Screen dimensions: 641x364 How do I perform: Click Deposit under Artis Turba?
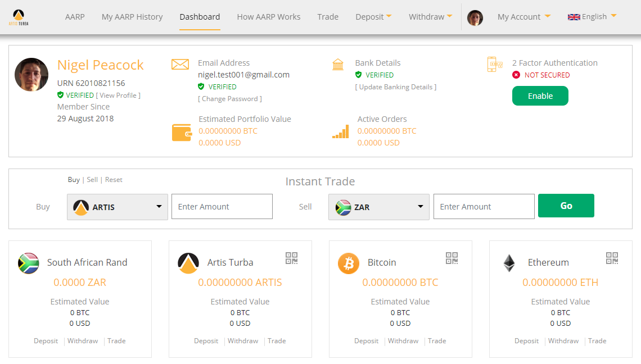pyautogui.click(x=206, y=341)
